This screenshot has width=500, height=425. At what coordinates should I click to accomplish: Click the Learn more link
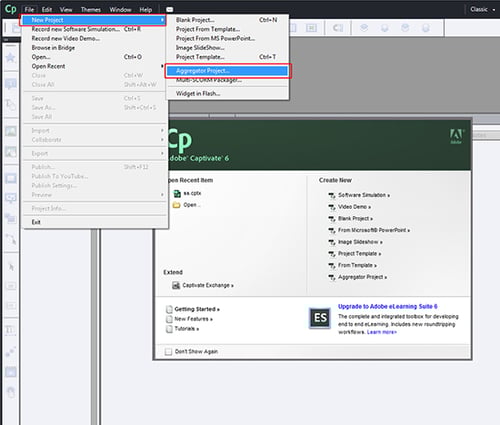coord(382,332)
